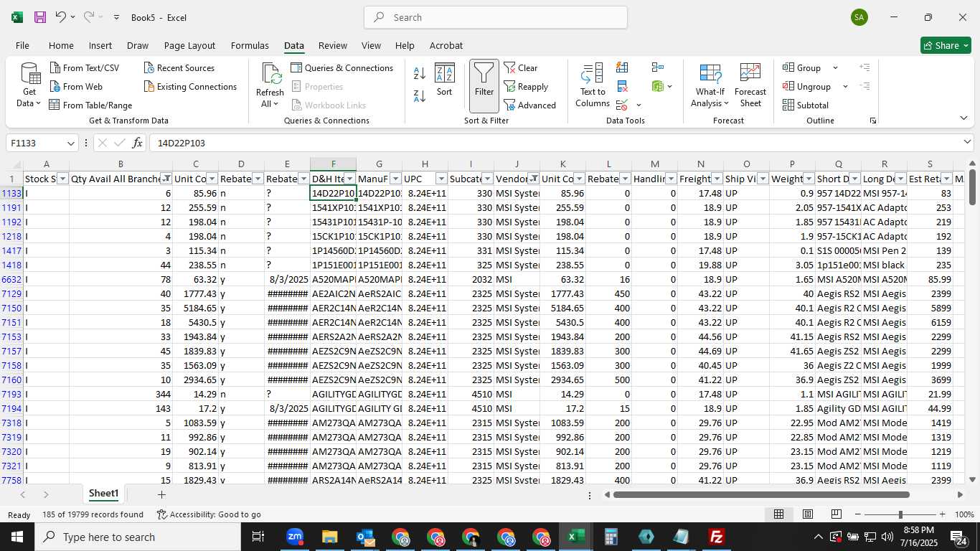This screenshot has height=551, width=980.
Task: Switch to Page Break Preview in status bar
Action: click(x=836, y=514)
